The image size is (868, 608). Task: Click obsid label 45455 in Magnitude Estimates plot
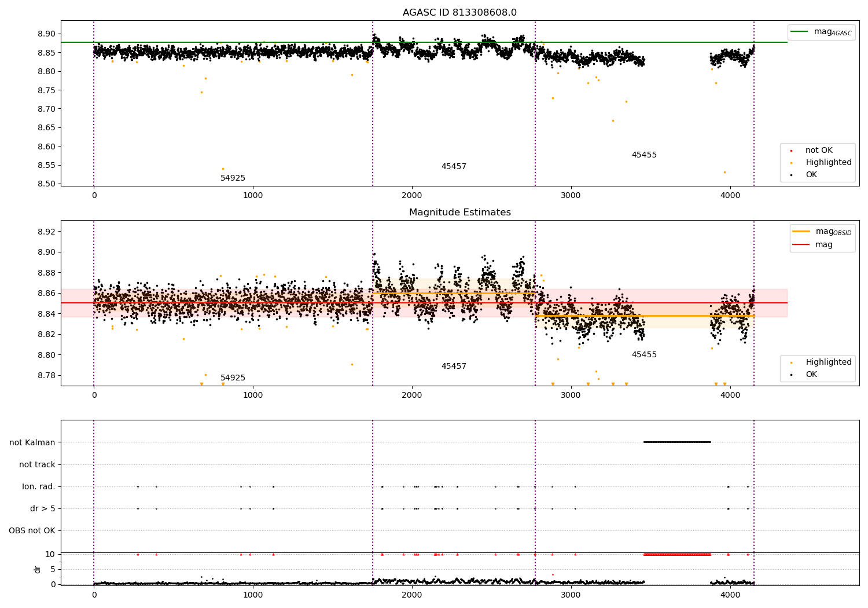click(x=644, y=355)
